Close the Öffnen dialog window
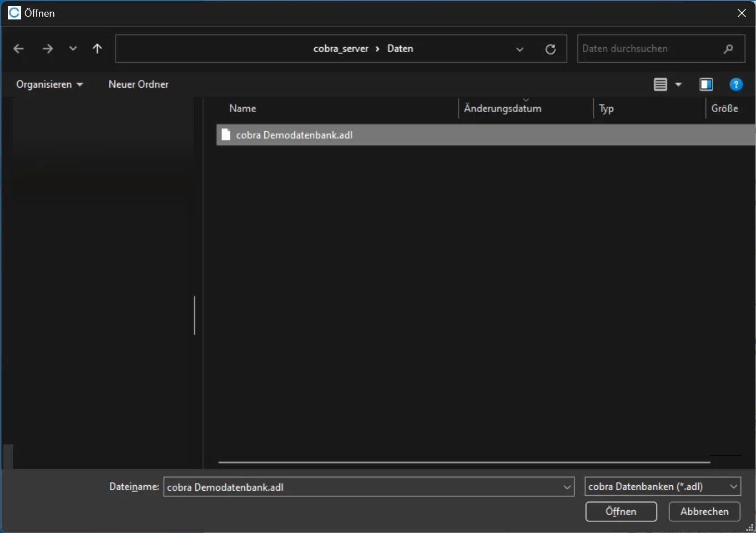This screenshot has width=756, height=533. tap(742, 13)
